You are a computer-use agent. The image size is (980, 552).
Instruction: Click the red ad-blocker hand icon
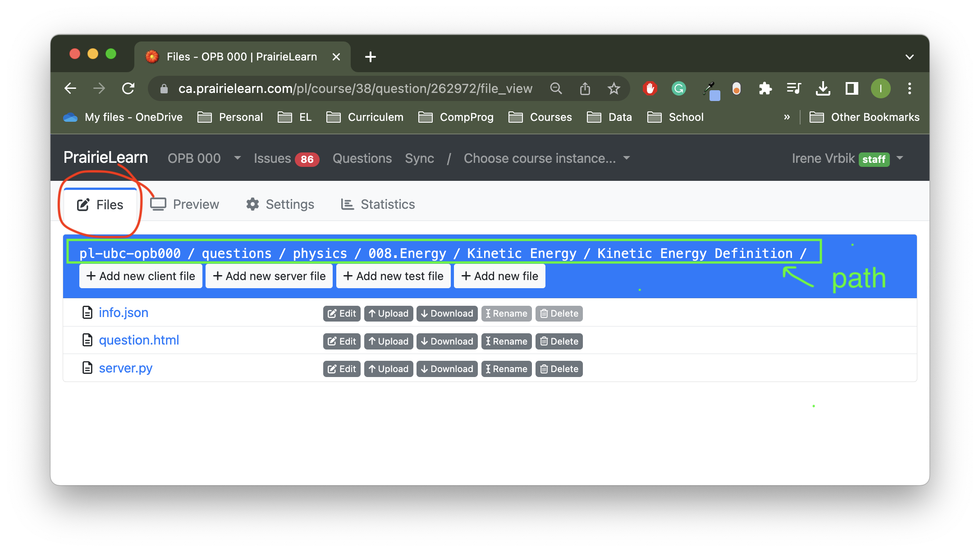pos(650,88)
